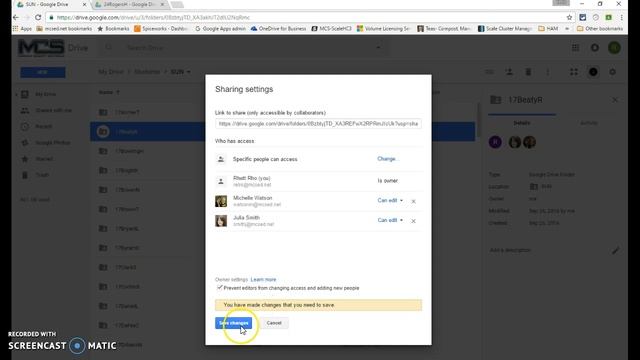The width and height of the screenshot is (640, 360).
Task: Remove Julia Smith from access list
Action: pyautogui.click(x=413, y=221)
